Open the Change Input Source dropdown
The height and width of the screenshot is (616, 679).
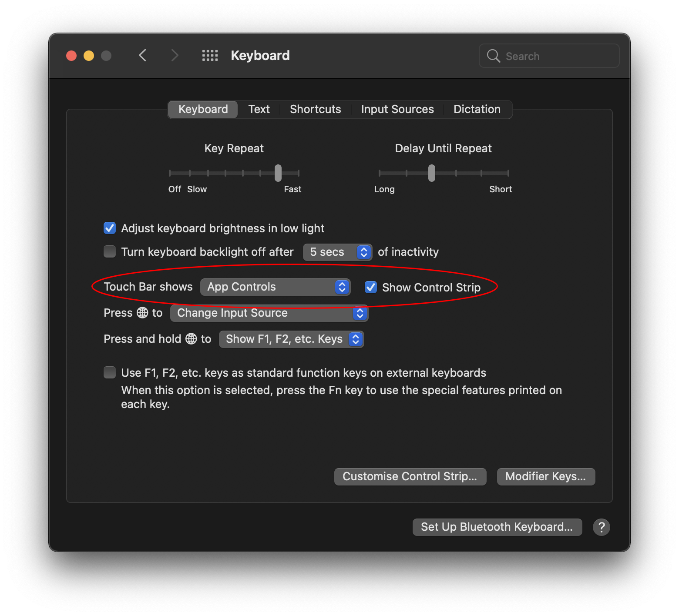(269, 313)
